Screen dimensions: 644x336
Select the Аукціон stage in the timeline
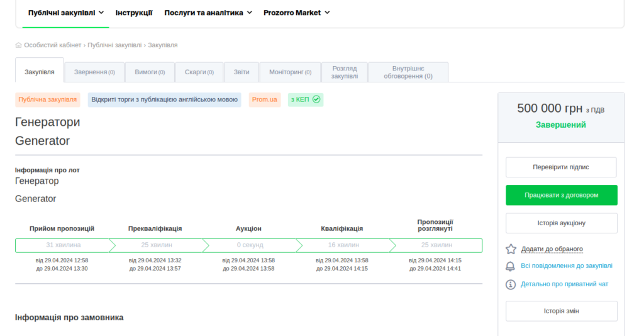point(248,245)
